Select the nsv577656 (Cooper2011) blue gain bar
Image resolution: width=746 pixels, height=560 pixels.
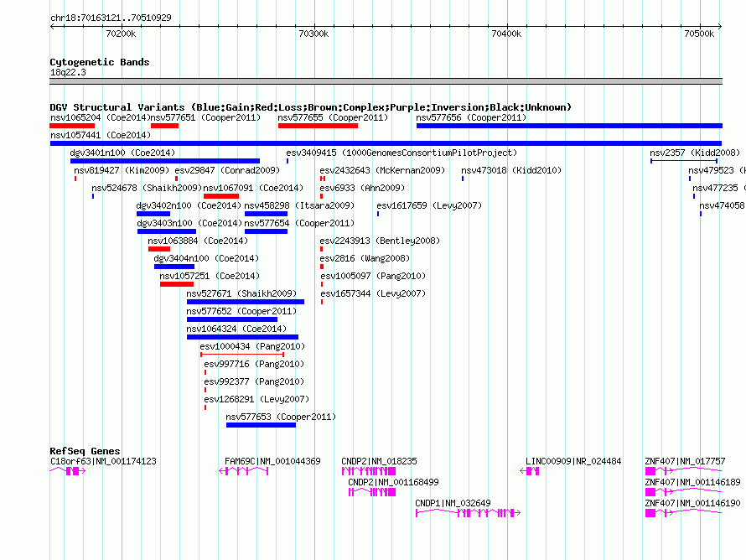(x=569, y=126)
